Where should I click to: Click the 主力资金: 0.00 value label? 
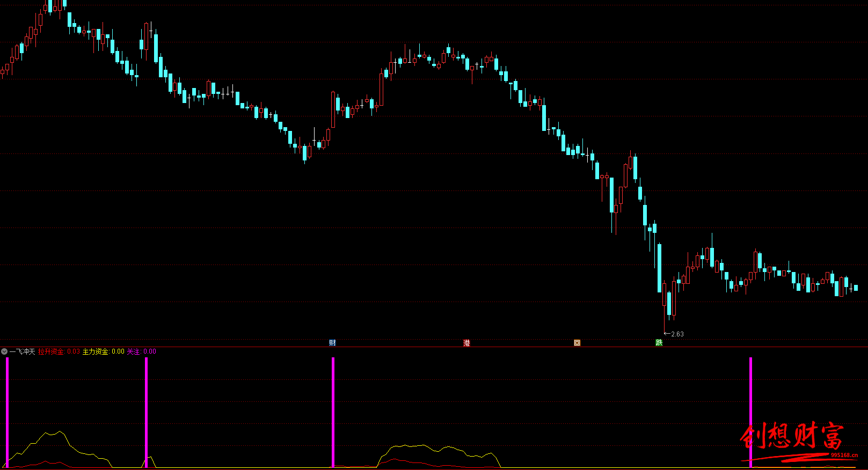coord(103,352)
